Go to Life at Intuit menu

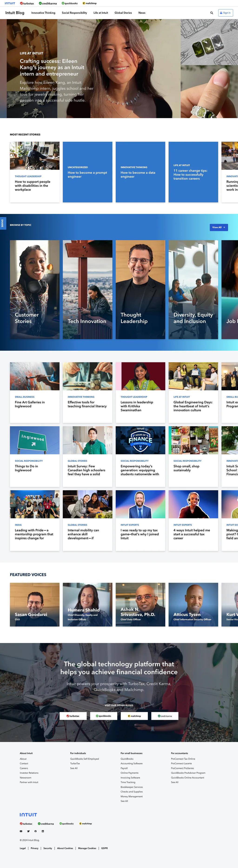[101, 13]
